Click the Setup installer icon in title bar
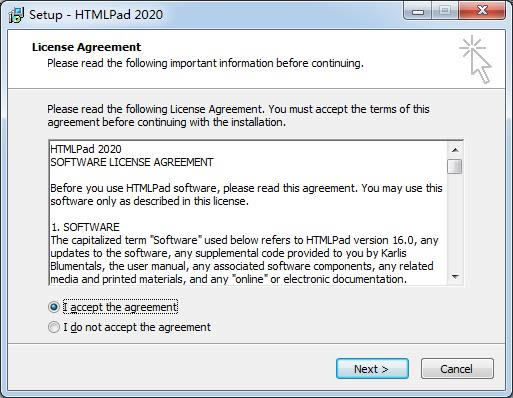Image resolution: width=513 pixels, height=398 pixels. pyautogui.click(x=16, y=15)
